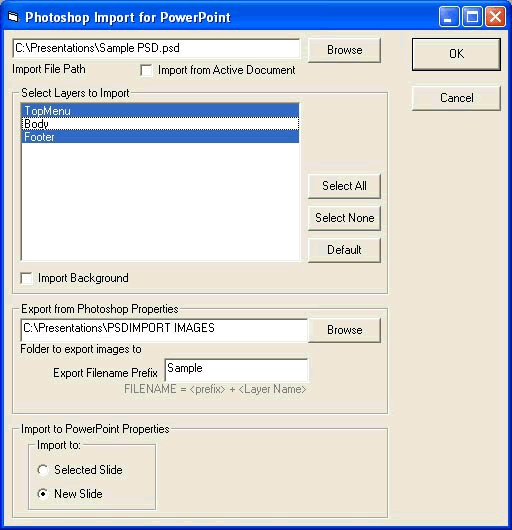Select the Body layer in list
The width and height of the screenshot is (512, 530).
coord(160,124)
